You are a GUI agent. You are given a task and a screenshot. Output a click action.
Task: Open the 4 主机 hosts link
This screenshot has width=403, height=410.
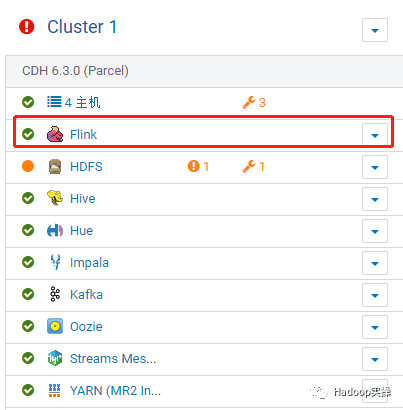82,102
